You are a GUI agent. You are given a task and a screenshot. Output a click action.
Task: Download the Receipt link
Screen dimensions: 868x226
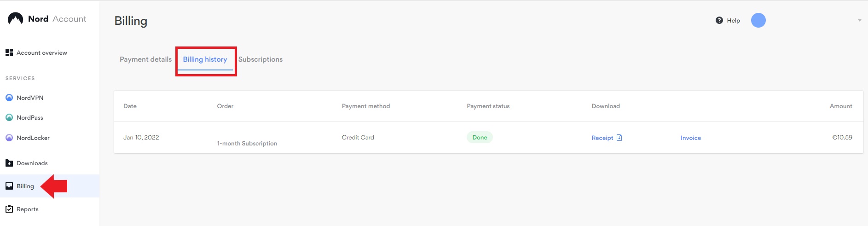pos(602,138)
